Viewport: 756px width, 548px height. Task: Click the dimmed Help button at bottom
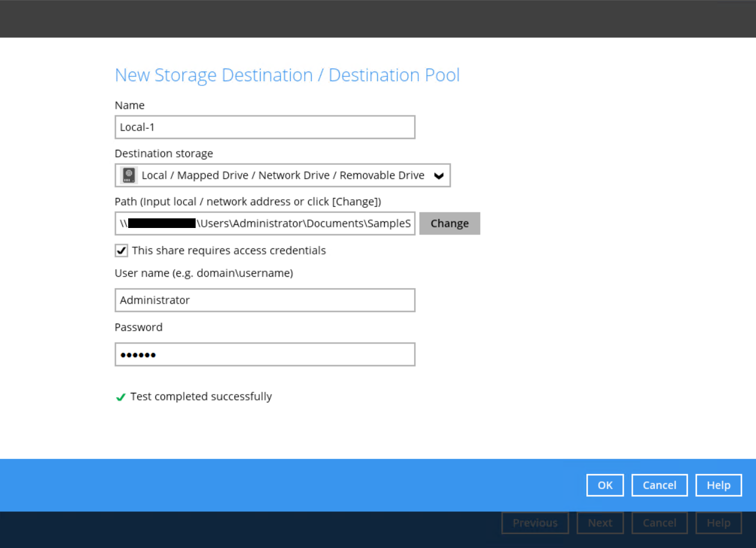click(718, 523)
